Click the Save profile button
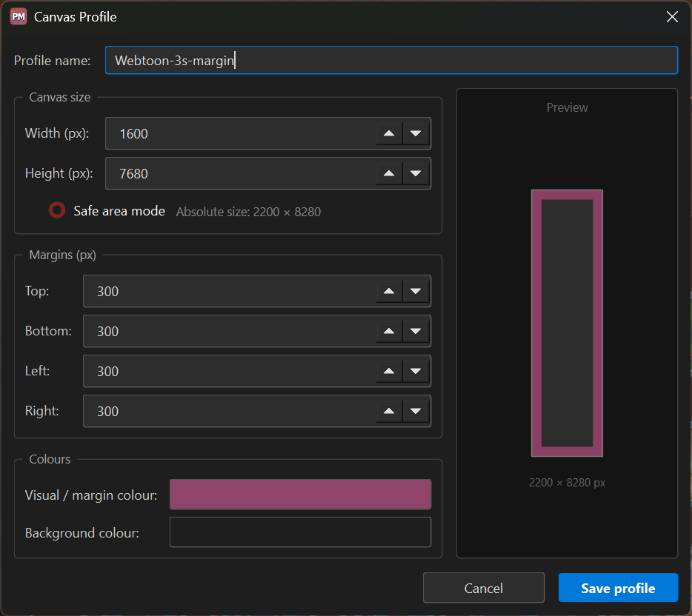This screenshot has width=692, height=616. click(x=618, y=588)
